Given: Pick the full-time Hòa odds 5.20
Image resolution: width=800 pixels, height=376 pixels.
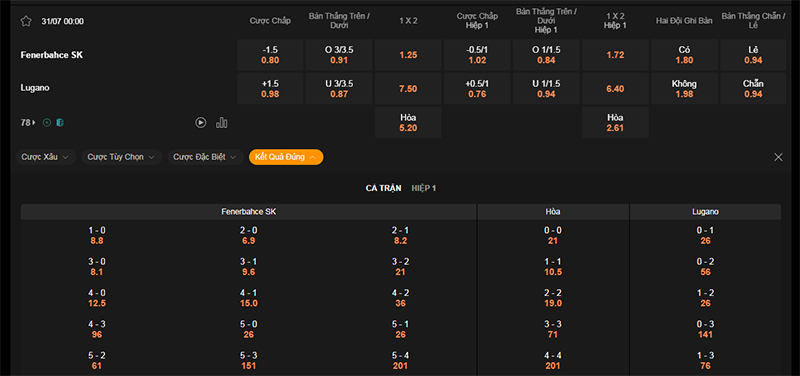Looking at the screenshot, I should click(408, 122).
